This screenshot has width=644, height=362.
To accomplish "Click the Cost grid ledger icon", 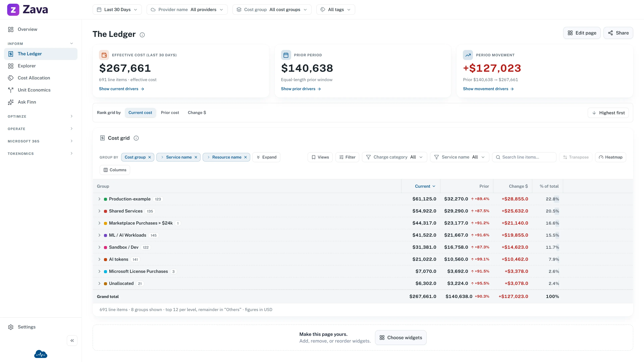I will point(102,138).
